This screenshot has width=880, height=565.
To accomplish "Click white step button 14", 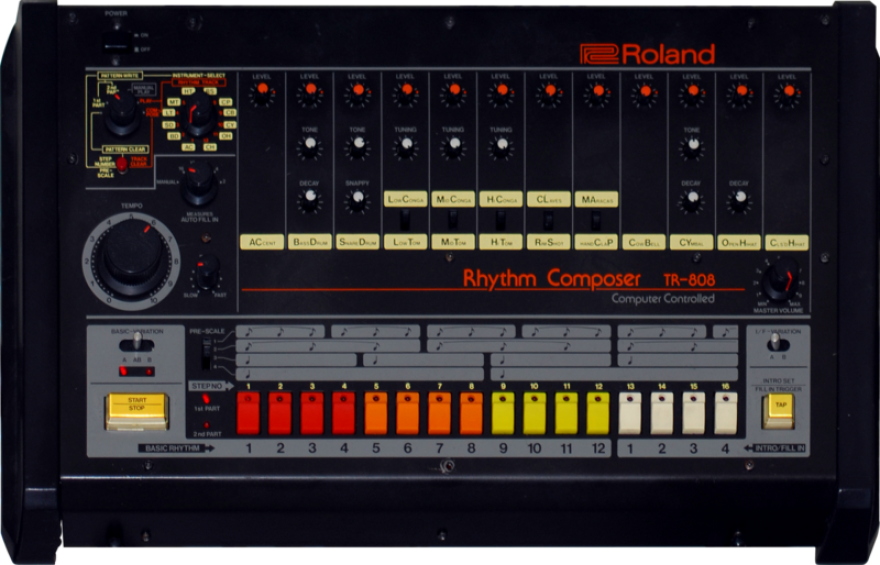I will tap(662, 414).
